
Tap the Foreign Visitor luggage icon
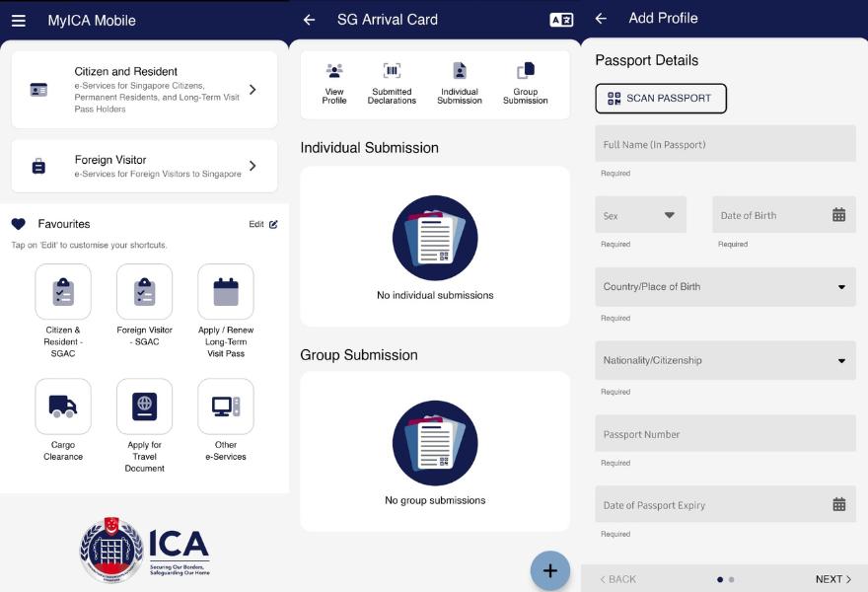(38, 166)
